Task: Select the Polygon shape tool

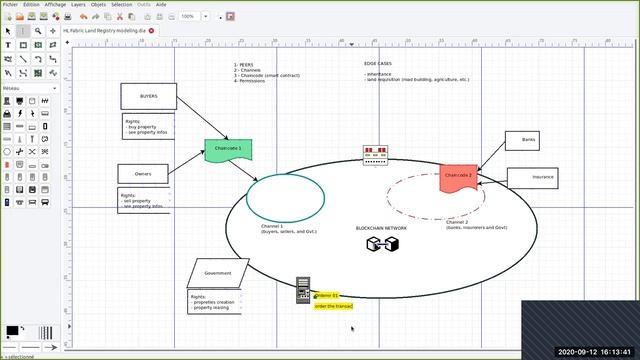Action: (53, 45)
